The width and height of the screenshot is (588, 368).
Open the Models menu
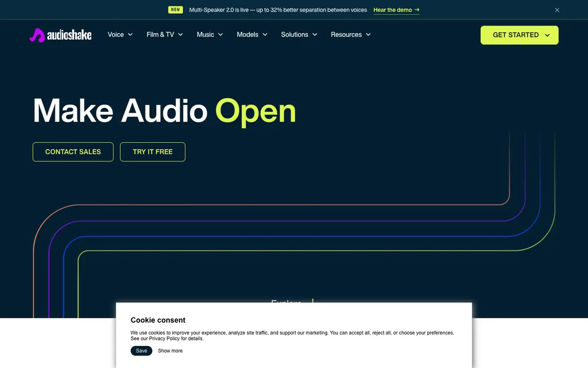tap(252, 35)
